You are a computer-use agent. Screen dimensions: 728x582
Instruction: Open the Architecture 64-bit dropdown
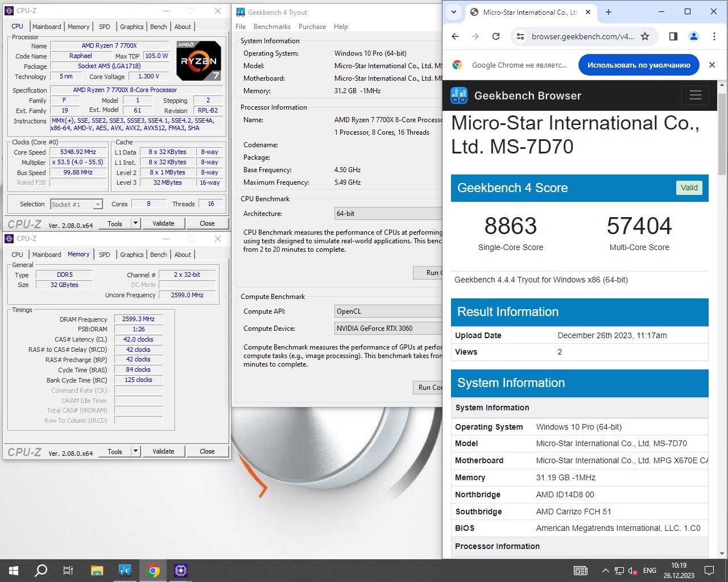click(x=388, y=214)
